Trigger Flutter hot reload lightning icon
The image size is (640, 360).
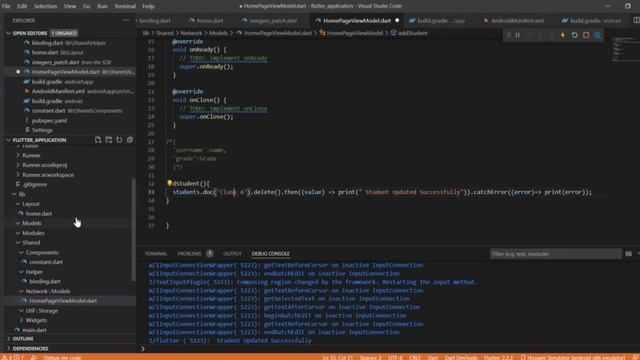[x=563, y=35]
